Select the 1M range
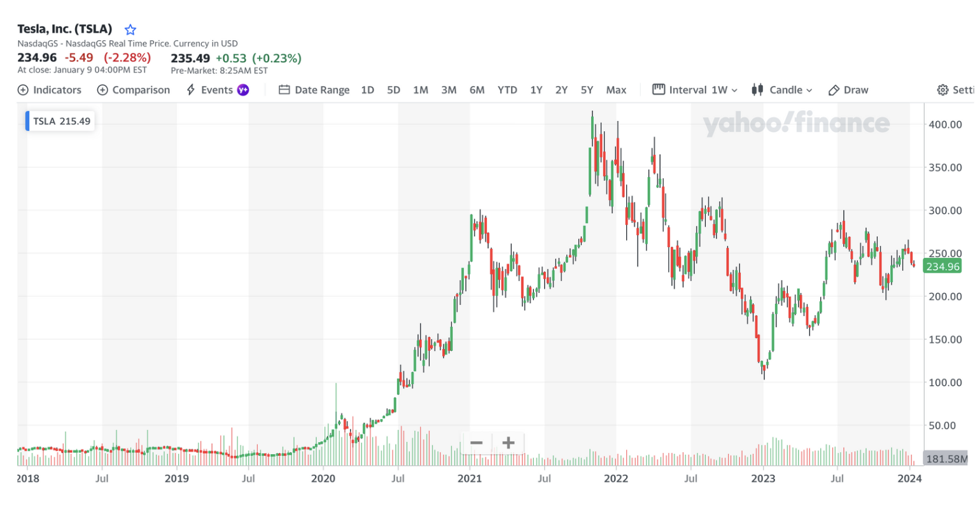Screen dimensions: 980x512 coord(421,90)
